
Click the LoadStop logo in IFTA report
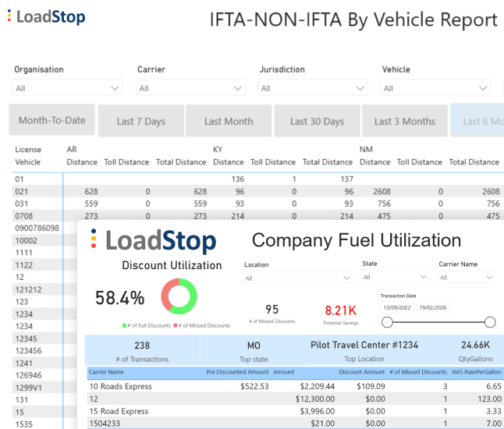pyautogui.click(x=47, y=16)
